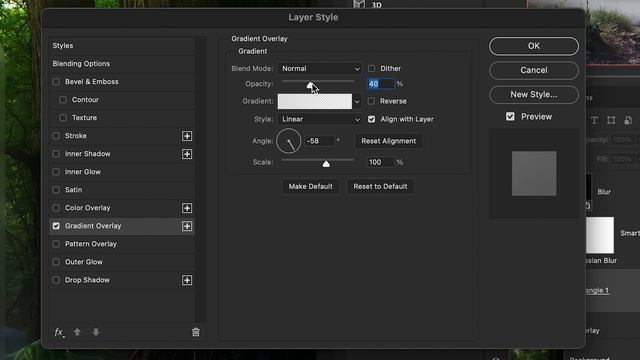Move effect down with arrow icon

[x=96, y=332]
